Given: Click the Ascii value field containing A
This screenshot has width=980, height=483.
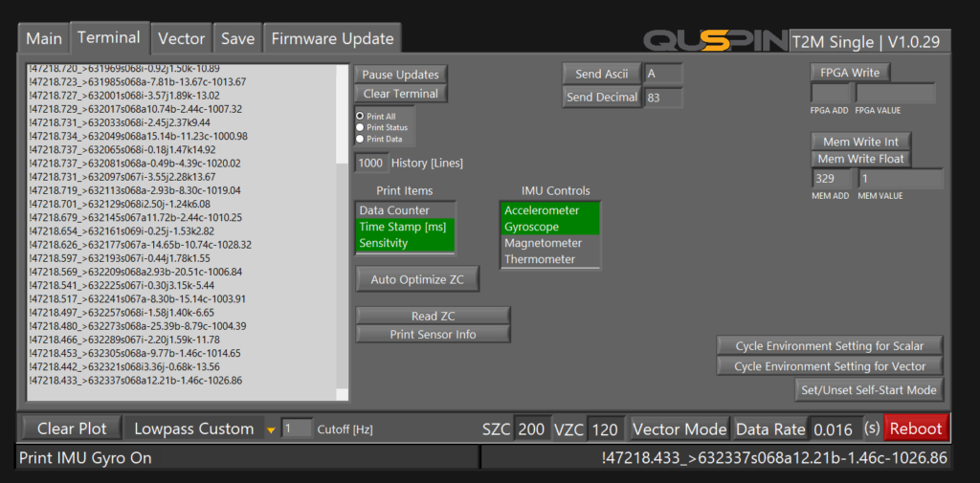Looking at the screenshot, I should [663, 74].
